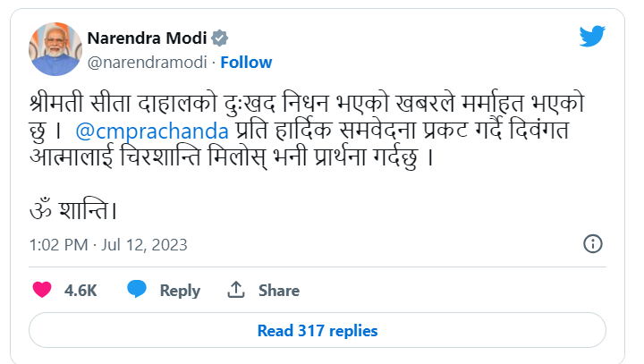644x364 pixels.
Task: Open Narendra Modi's profile photo
Action: point(55,50)
